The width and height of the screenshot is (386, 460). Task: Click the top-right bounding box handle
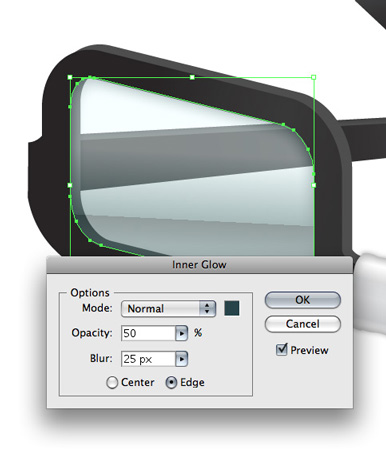click(x=314, y=77)
